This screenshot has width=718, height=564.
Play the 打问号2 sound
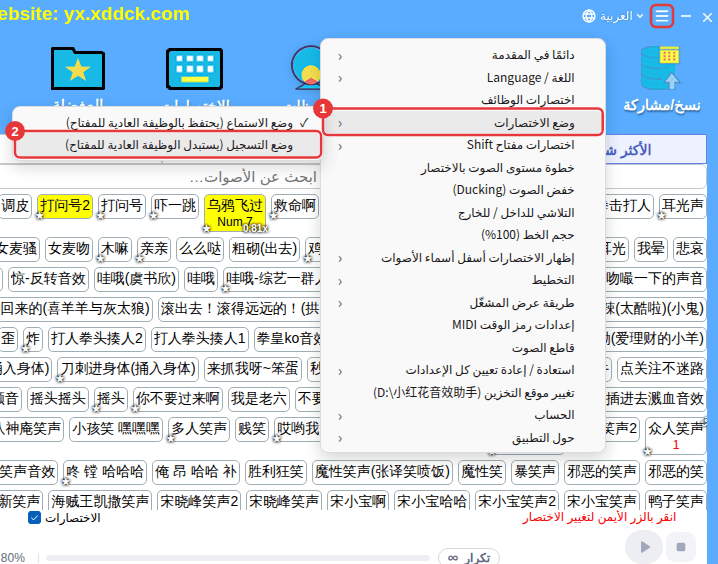65,206
